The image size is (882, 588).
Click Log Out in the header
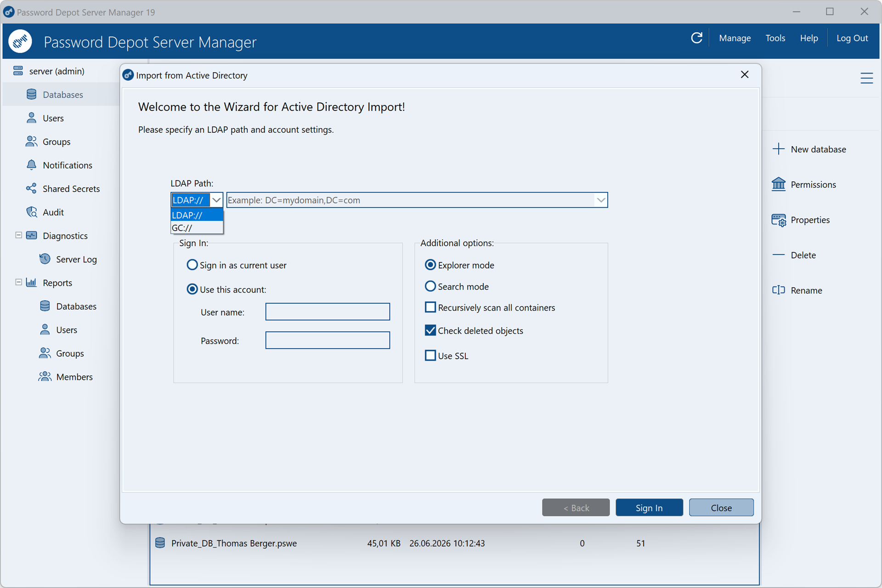point(852,38)
